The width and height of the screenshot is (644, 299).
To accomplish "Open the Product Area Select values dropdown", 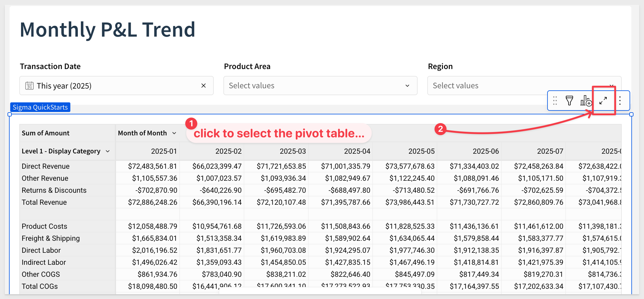I will pos(320,86).
